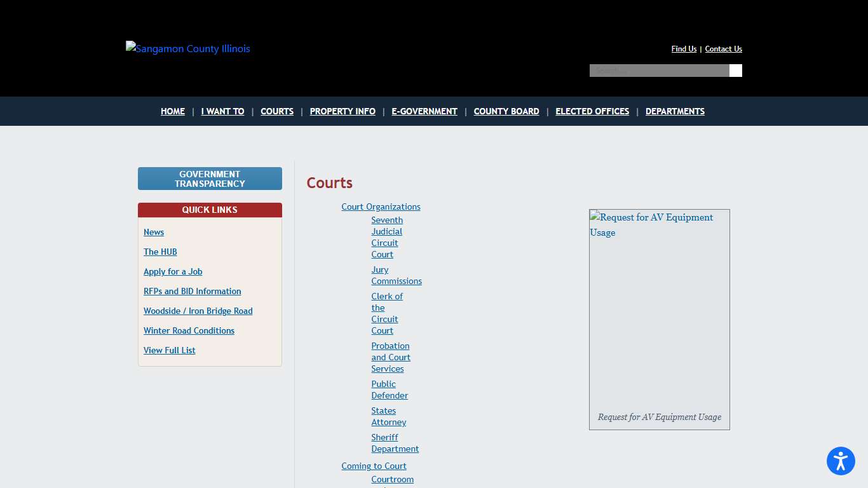Click the Sangamon County Illinois logo

(187, 48)
